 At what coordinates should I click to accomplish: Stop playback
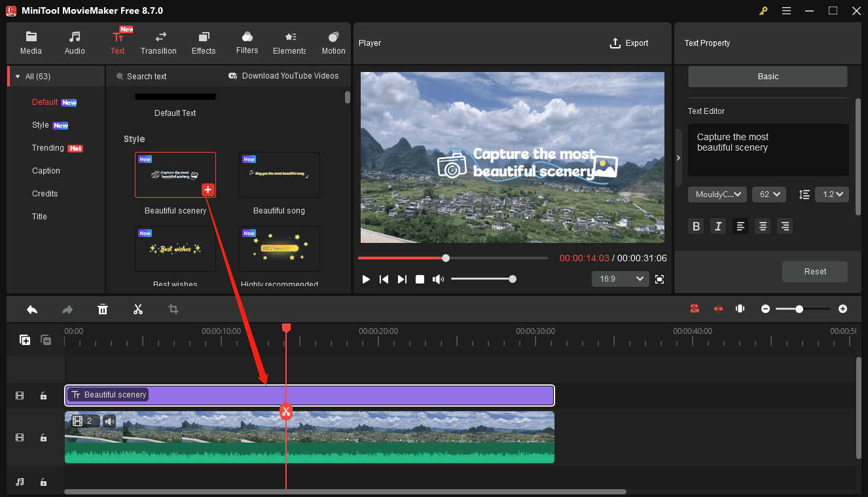(x=420, y=279)
